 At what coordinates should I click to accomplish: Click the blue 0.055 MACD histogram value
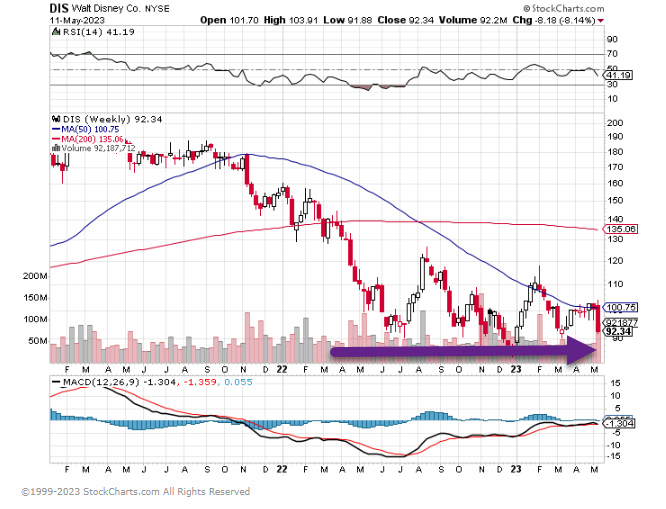238,382
